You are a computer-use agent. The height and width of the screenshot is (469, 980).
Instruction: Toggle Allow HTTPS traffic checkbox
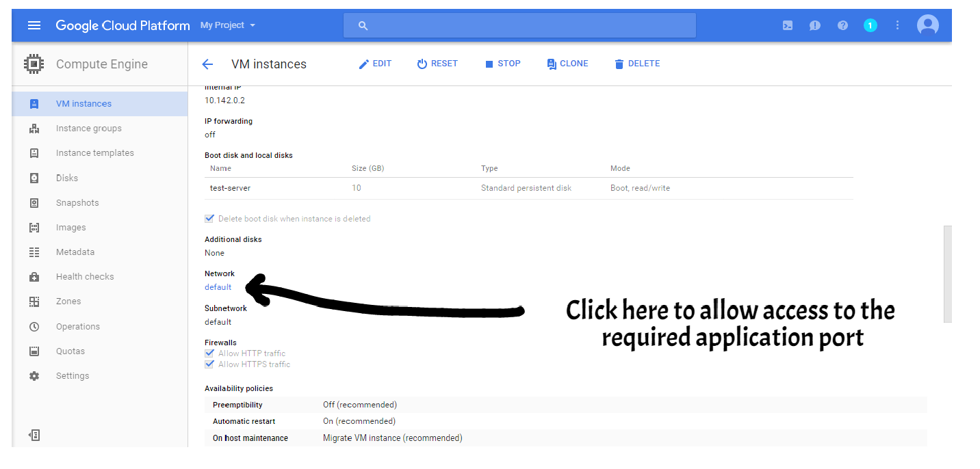pos(209,364)
